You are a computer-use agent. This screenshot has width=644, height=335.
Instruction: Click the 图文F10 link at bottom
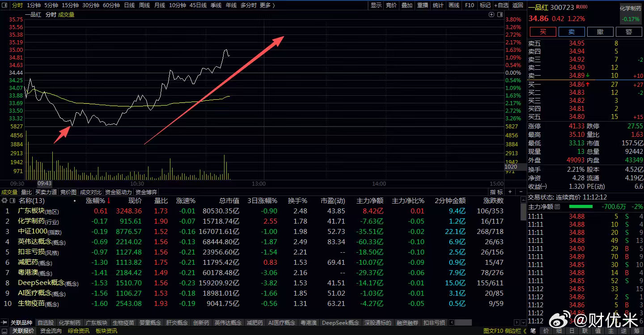(x=494, y=331)
